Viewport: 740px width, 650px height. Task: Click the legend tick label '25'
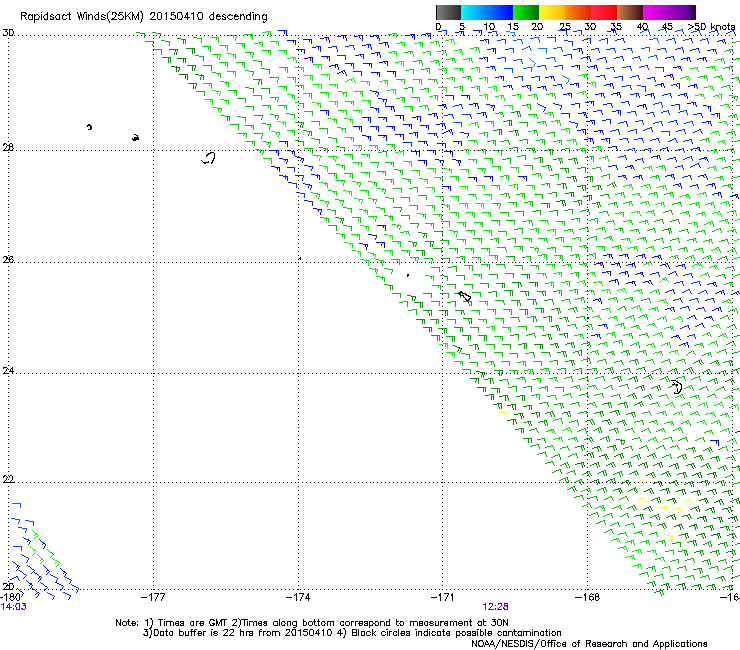coord(565,27)
